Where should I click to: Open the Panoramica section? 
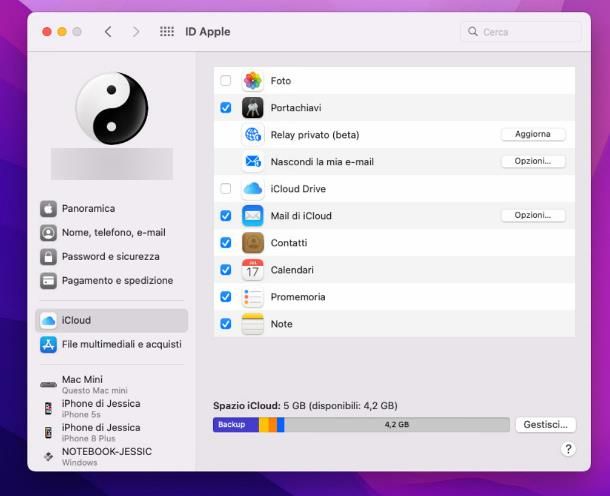(x=112, y=209)
